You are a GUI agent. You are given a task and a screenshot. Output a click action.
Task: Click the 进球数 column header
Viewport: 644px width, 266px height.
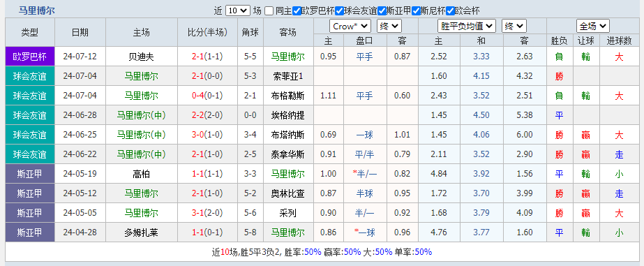tap(619, 40)
